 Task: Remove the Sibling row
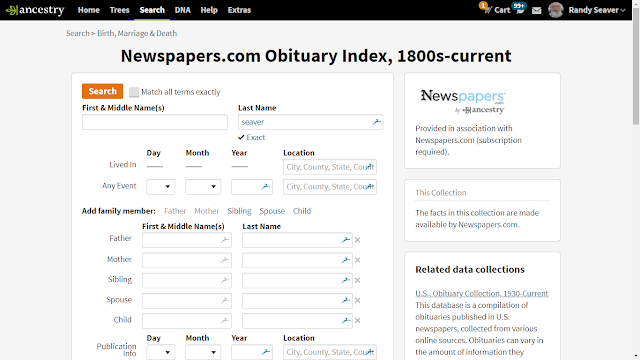[x=358, y=280]
